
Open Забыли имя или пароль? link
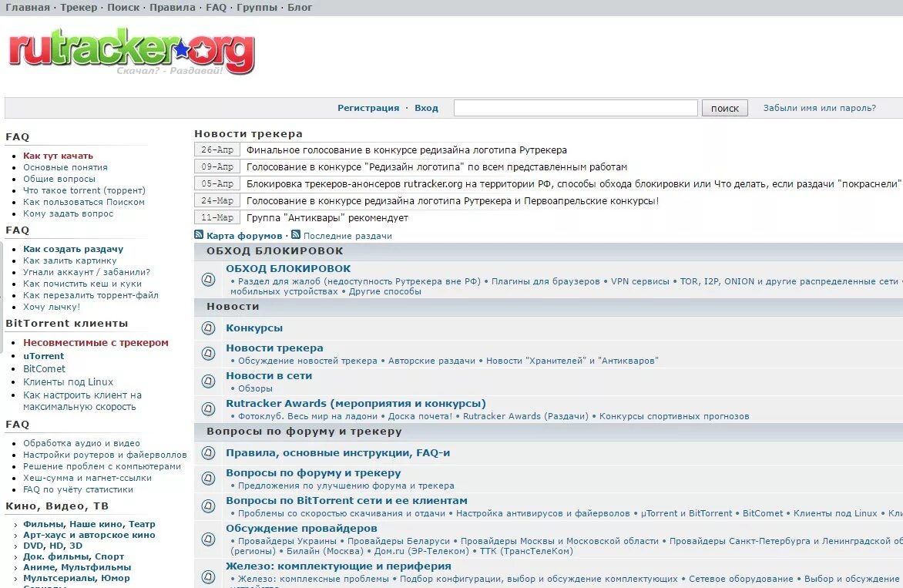click(x=820, y=108)
